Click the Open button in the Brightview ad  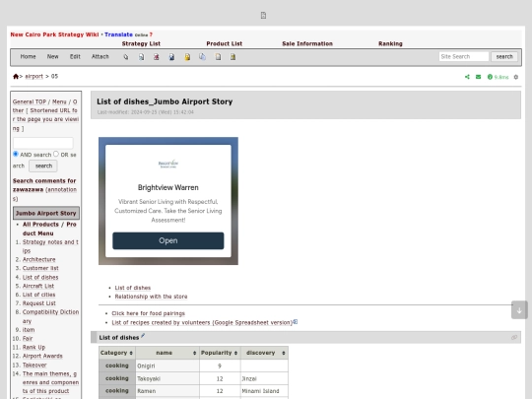click(x=168, y=240)
